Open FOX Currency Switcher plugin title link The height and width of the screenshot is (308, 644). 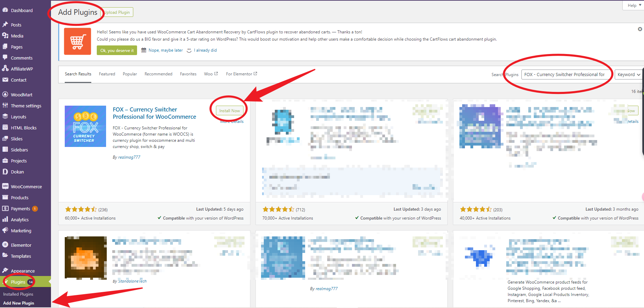tap(154, 113)
